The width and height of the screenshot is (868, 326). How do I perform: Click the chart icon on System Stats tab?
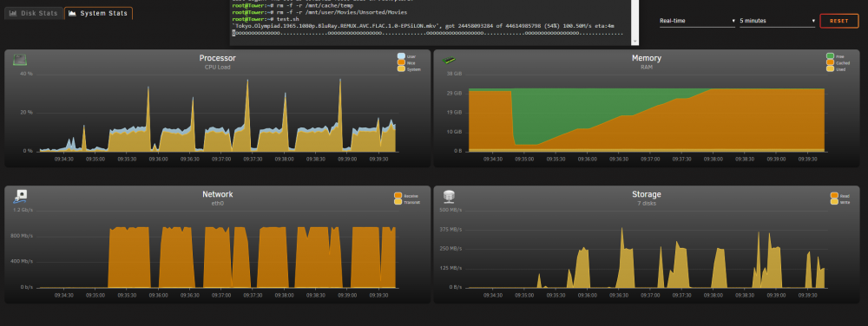coord(73,13)
